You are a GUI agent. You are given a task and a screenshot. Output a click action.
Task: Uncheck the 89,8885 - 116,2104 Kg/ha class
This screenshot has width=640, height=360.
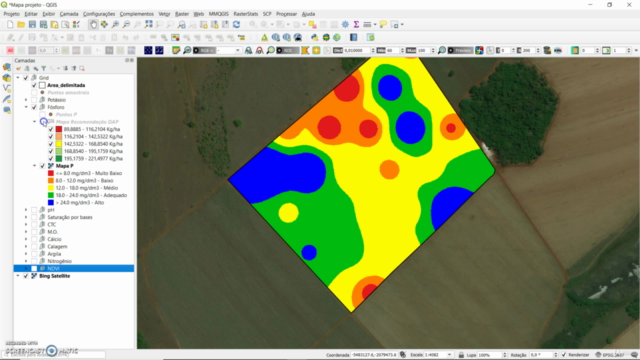click(51, 129)
